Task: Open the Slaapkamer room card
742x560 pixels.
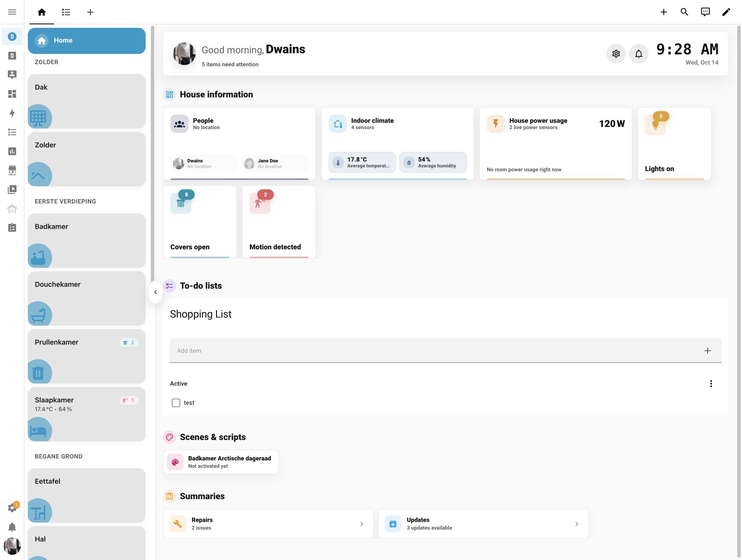Action: point(87,414)
